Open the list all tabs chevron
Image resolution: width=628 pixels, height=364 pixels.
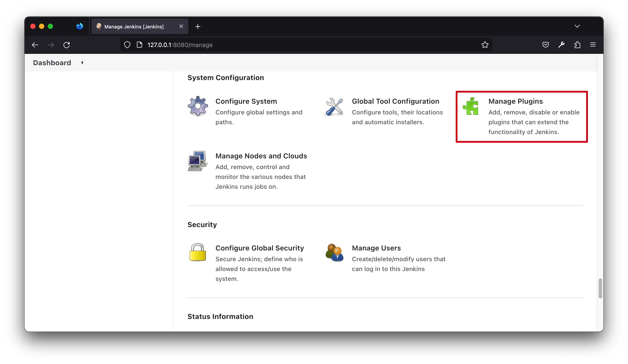coord(577,26)
